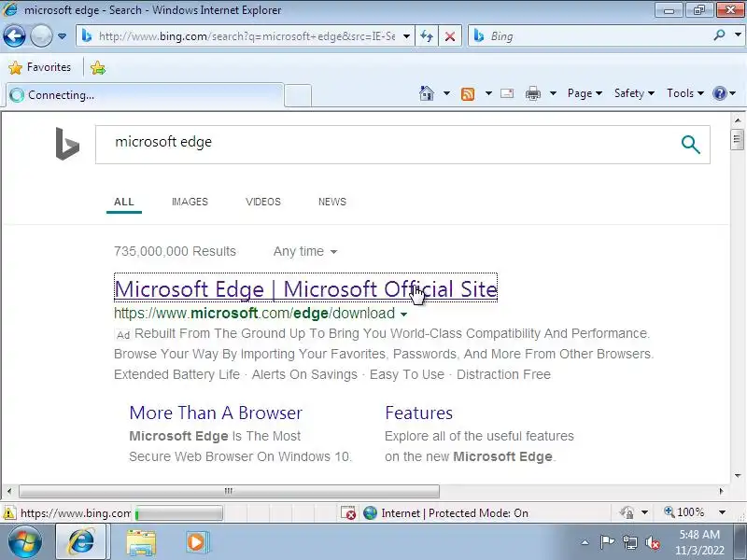Click Add to Favorites Bar icon
This screenshot has width=747, height=560.
98,67
